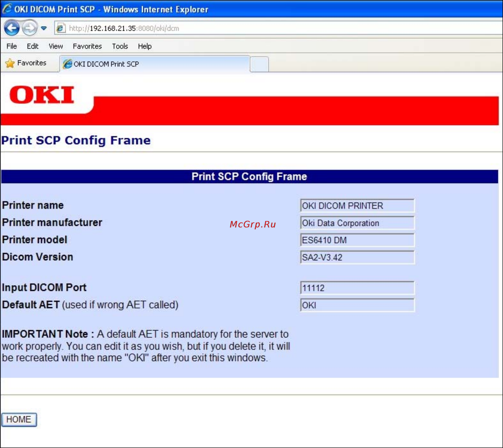
Task: Click the IE icon on the OKI tab
Action: click(67, 64)
